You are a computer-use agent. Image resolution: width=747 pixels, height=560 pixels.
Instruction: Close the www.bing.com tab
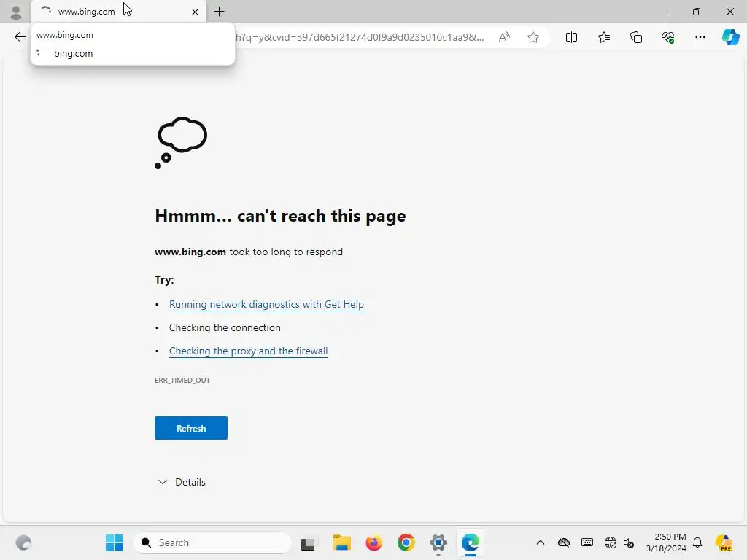pyautogui.click(x=195, y=12)
